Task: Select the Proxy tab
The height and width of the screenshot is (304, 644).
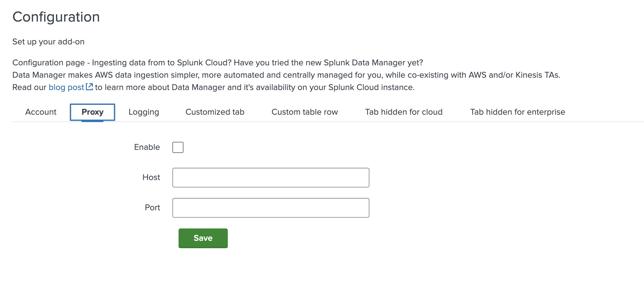Action: click(x=92, y=112)
